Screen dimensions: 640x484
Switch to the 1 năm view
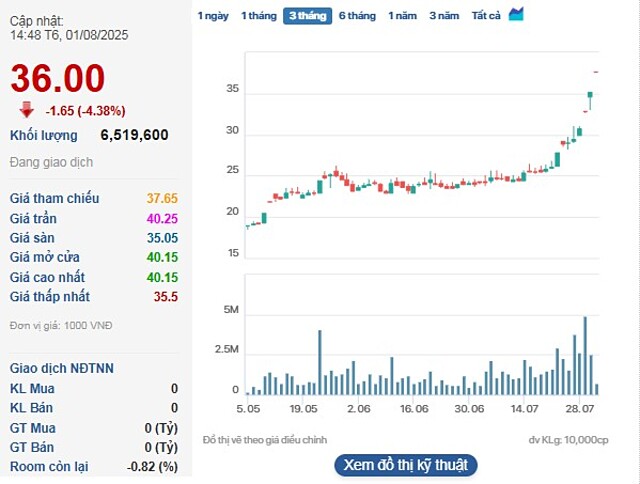[403, 16]
